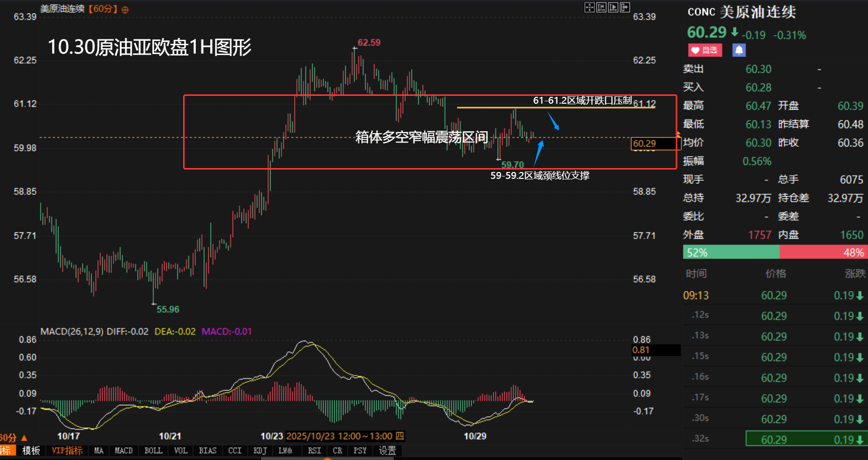Click the 60.29 current price tag on axis
Image resolution: width=868 pixels, height=460 pixels.
point(644,144)
